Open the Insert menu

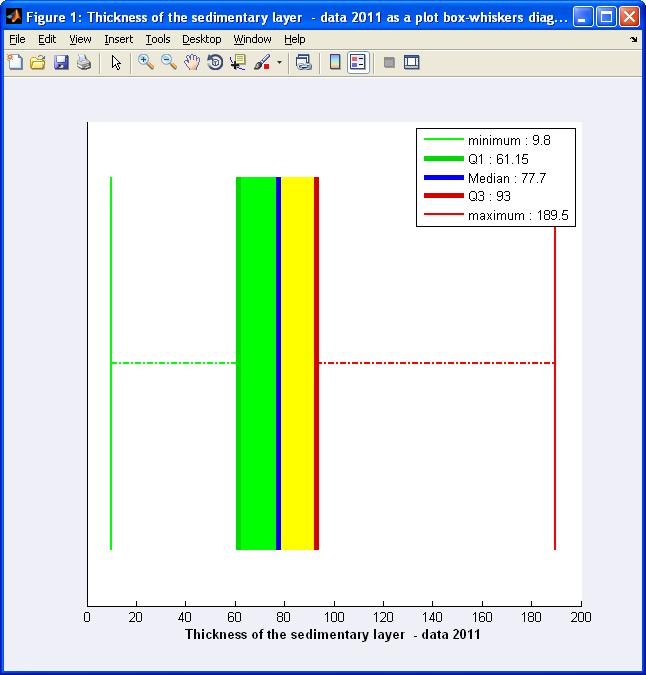pos(118,39)
